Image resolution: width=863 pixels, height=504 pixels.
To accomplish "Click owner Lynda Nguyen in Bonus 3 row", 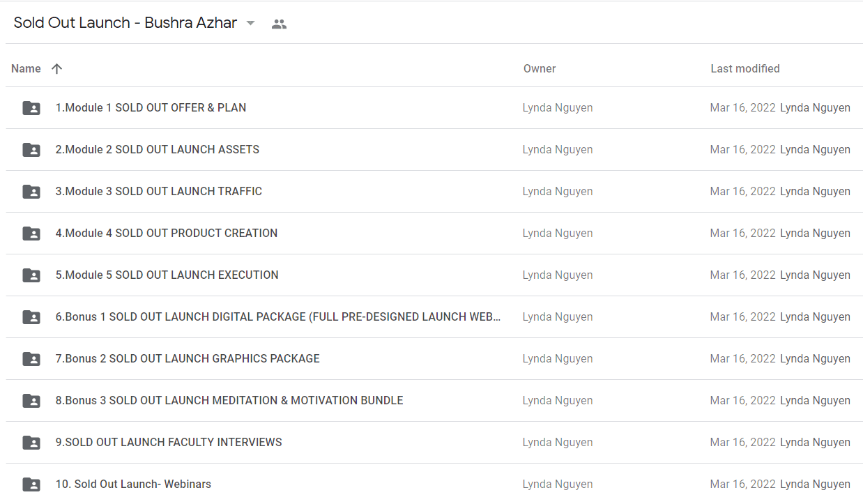I will 558,400.
